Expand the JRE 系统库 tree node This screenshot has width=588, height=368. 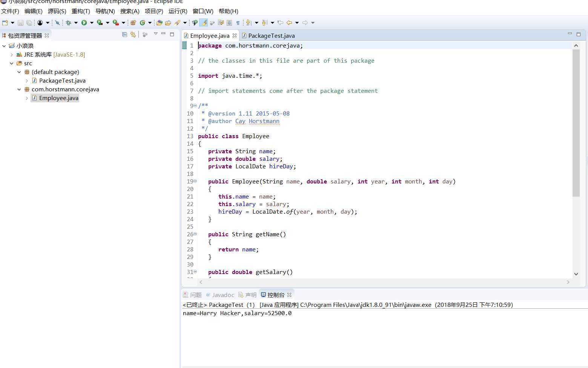[12, 55]
